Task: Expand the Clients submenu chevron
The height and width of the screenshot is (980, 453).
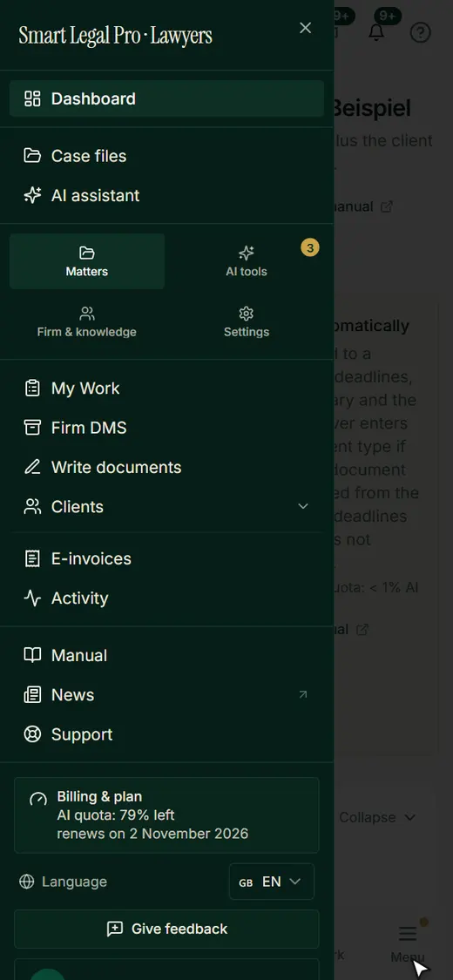Action: click(303, 506)
